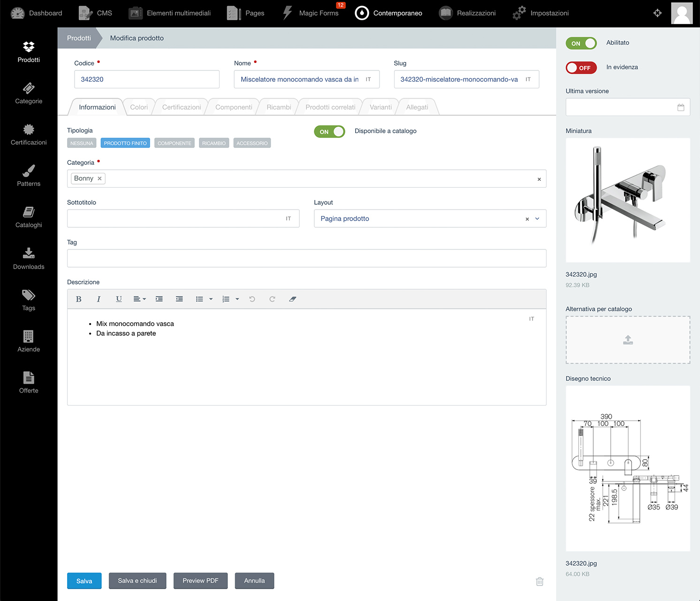Enable the In evidenza switch

pyautogui.click(x=581, y=68)
